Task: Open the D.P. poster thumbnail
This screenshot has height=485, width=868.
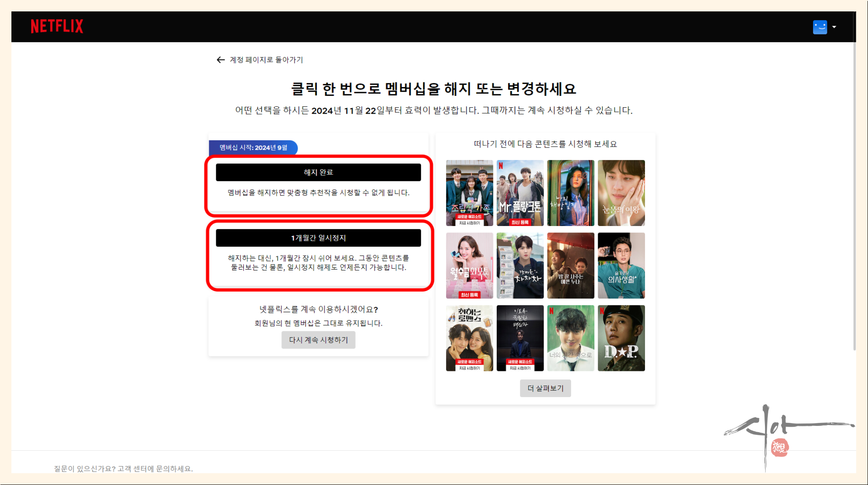Action: [x=621, y=338]
